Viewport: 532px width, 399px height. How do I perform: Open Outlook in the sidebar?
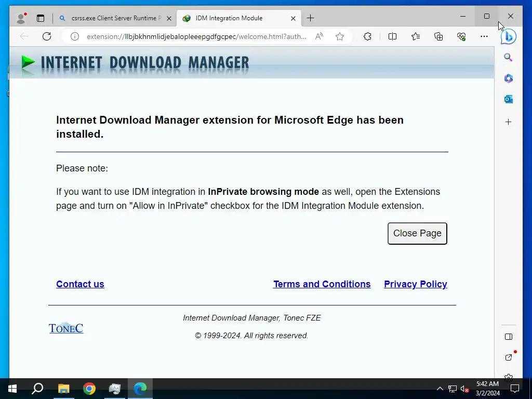point(508,99)
